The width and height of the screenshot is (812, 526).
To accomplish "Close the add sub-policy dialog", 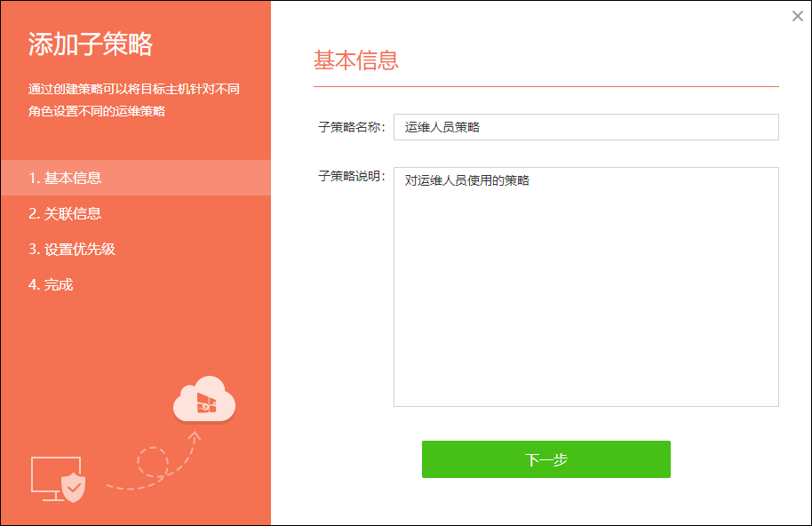I will point(798,16).
